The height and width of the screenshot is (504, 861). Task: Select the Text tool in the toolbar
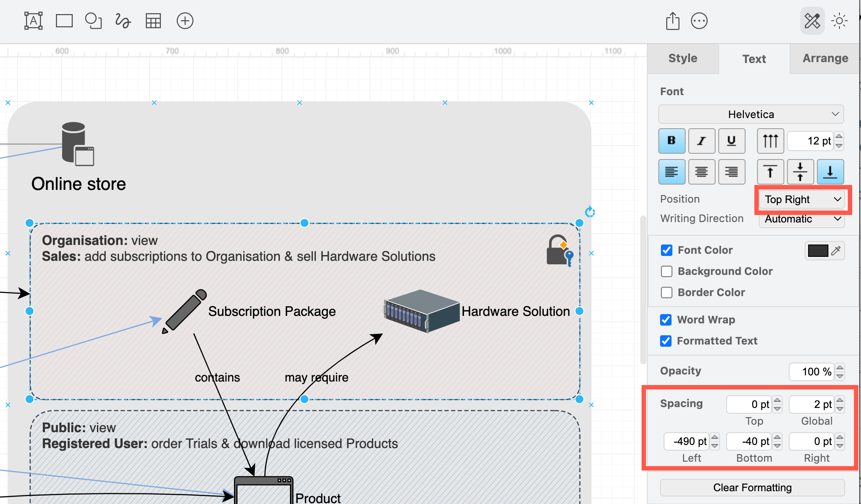pos(33,21)
